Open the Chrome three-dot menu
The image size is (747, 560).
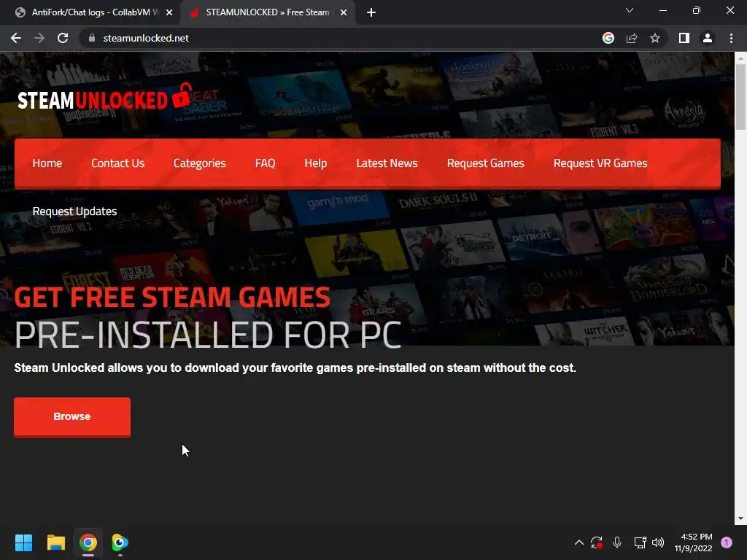pyautogui.click(x=731, y=38)
